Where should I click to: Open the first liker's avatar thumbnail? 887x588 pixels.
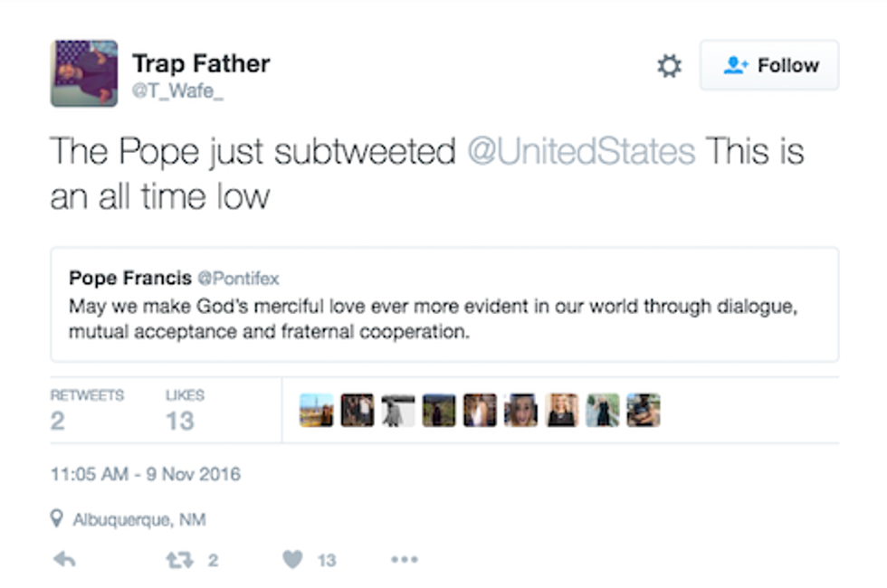(317, 410)
